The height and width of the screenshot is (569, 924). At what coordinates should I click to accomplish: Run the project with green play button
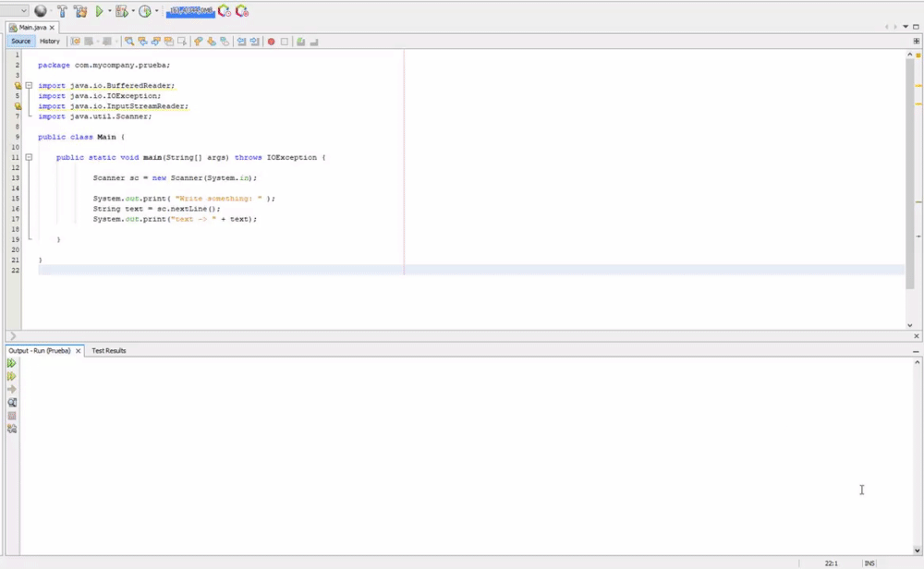(99, 10)
